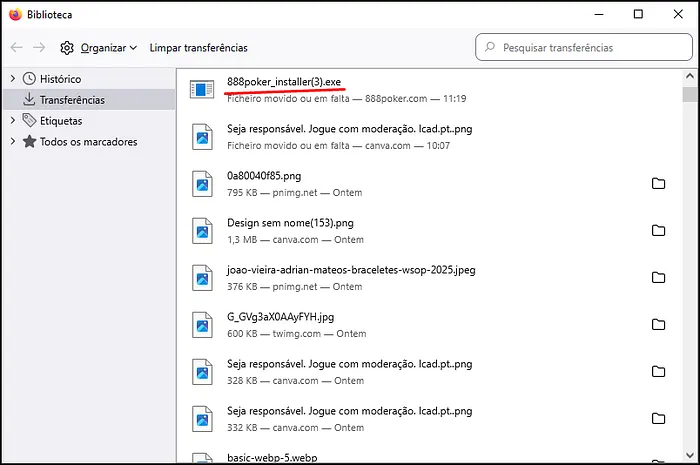Select the 888poker_installer(3).exe download entry

429,90
